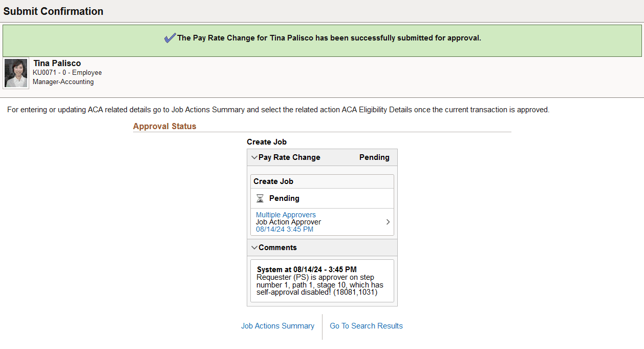Click the employee name Tina Palisco
The height and width of the screenshot is (349, 644).
click(56, 63)
